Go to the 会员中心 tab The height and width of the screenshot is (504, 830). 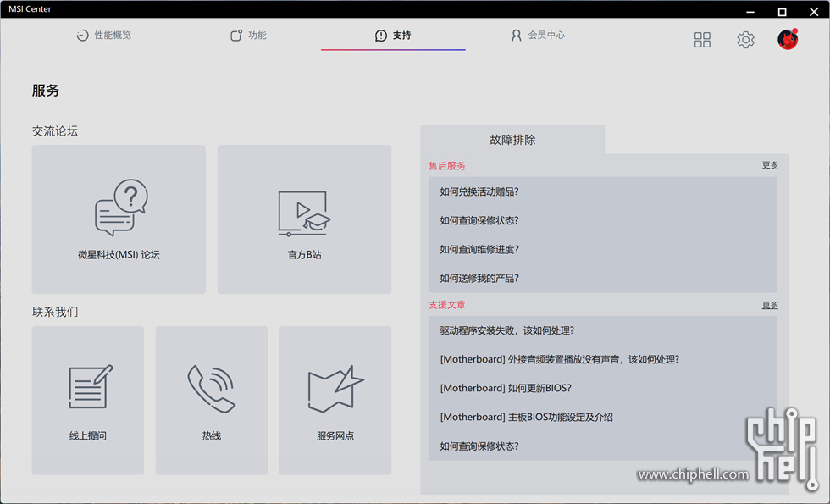(x=538, y=36)
